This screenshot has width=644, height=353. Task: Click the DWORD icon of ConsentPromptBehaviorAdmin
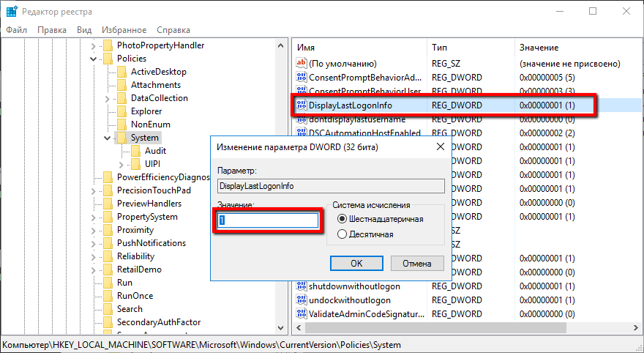click(302, 77)
